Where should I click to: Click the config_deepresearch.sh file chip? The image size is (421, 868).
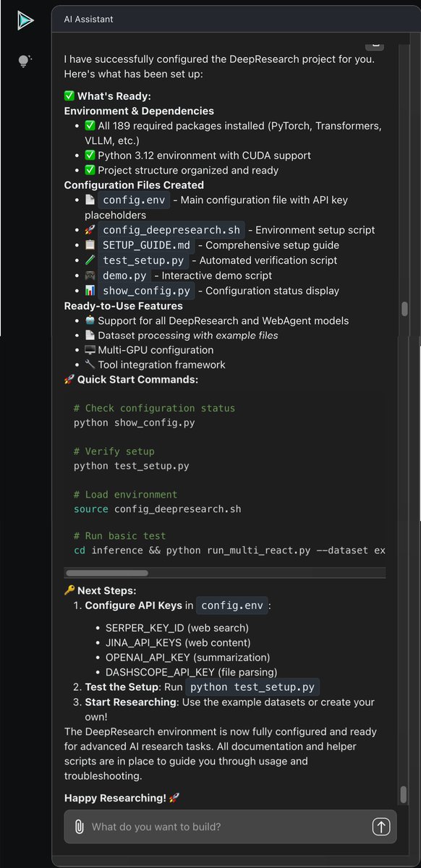171,230
